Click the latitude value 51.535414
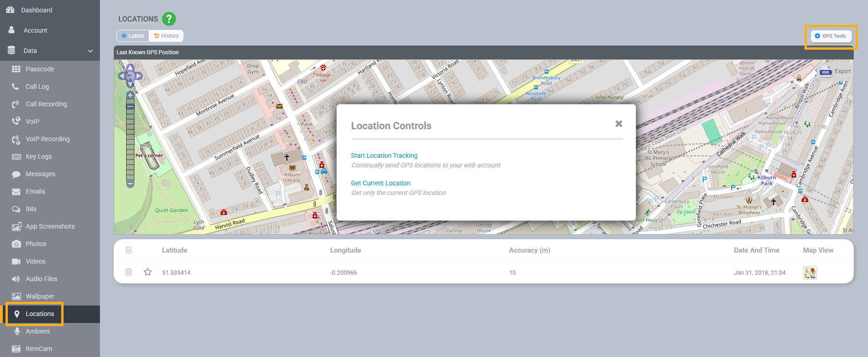The width and height of the screenshot is (868, 357). (x=176, y=273)
